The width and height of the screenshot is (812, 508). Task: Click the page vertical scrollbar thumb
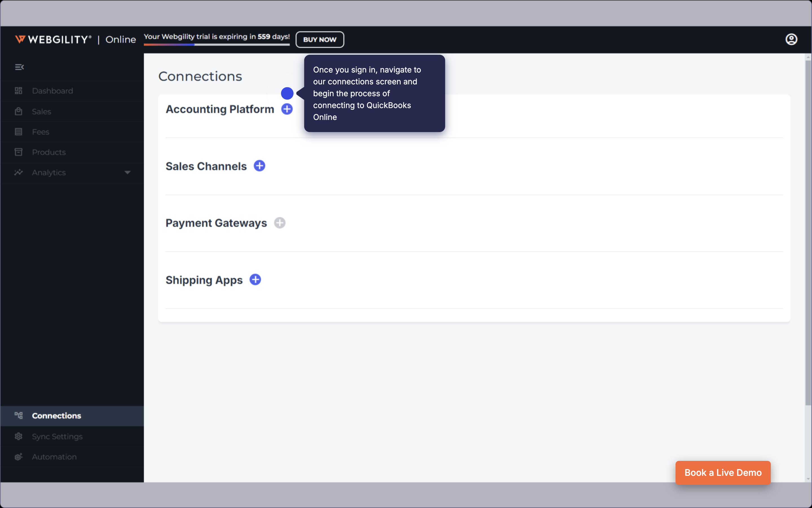point(808,233)
